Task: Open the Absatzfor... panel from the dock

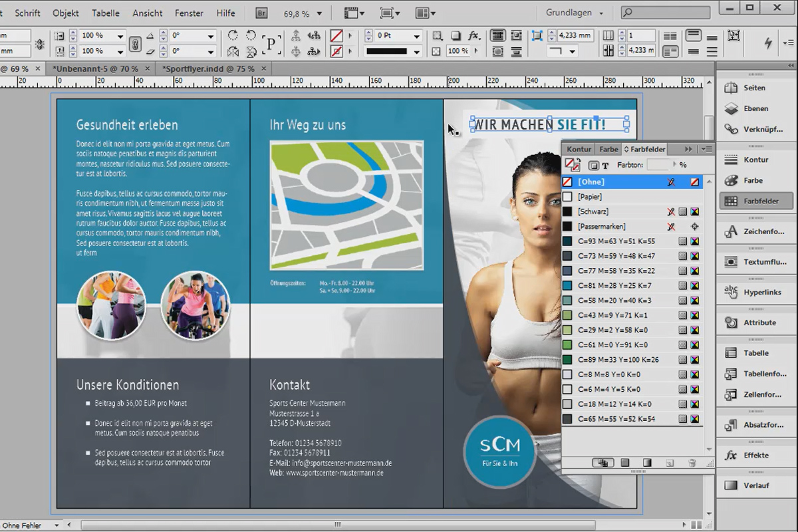Action: click(756, 425)
